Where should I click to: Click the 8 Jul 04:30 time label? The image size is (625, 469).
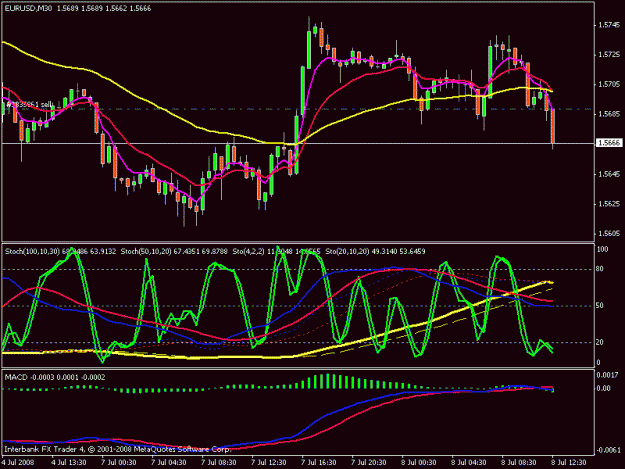pos(468,463)
